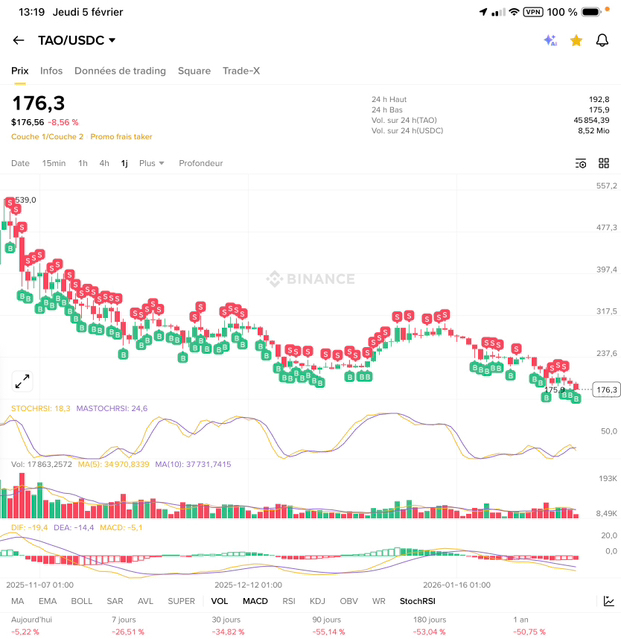Viewport: 621px width, 639px height.
Task: Tap the 2025-12-12 01:00 date axis label
Action: (x=248, y=585)
